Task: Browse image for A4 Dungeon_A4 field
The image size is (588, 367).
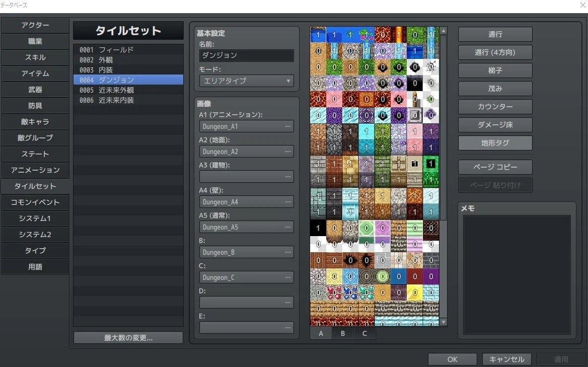Action: pyautogui.click(x=287, y=202)
